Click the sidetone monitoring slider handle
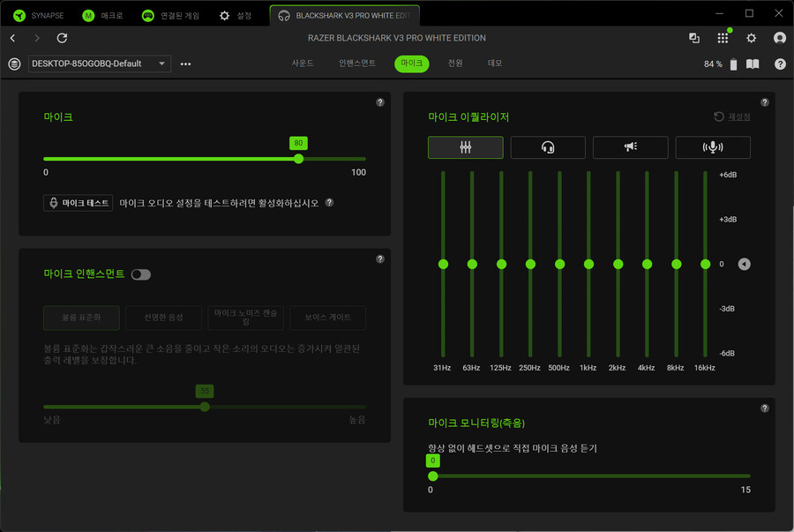794x532 pixels. point(433,476)
